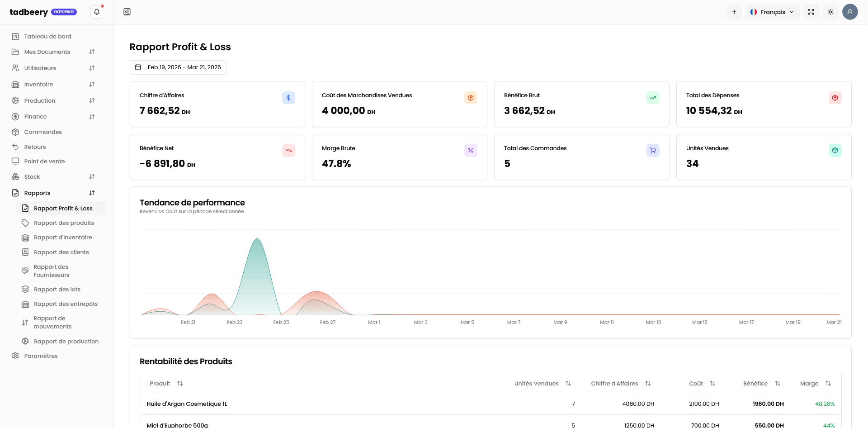
Task: Click the Utilisateurs people icon
Action: (x=15, y=68)
